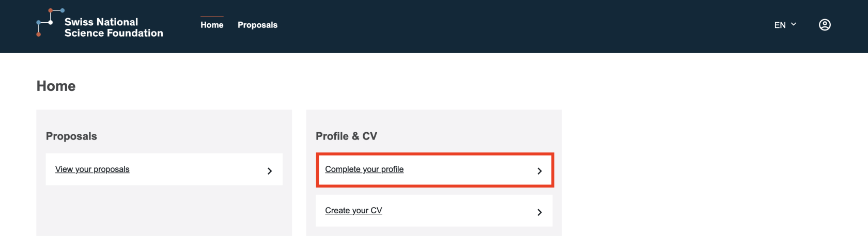868x251 pixels.
Task: Click blank space in Complete your profile row
Action: pyautogui.click(x=465, y=170)
